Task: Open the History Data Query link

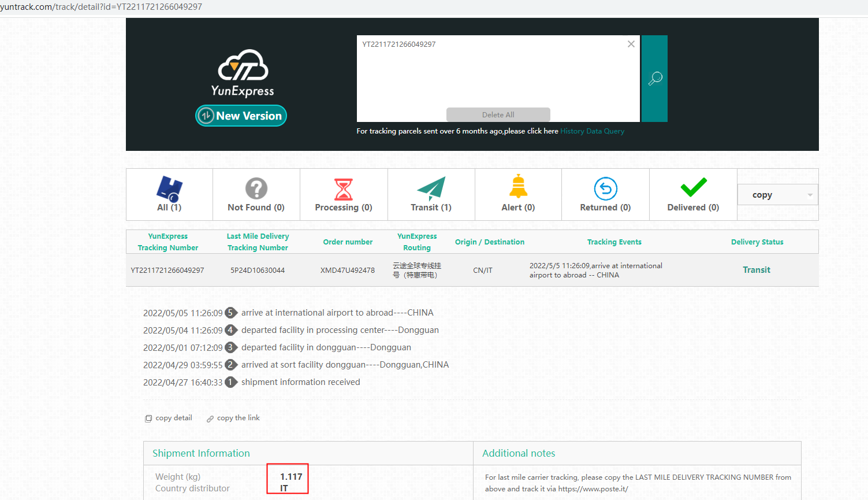Action: 592,131
